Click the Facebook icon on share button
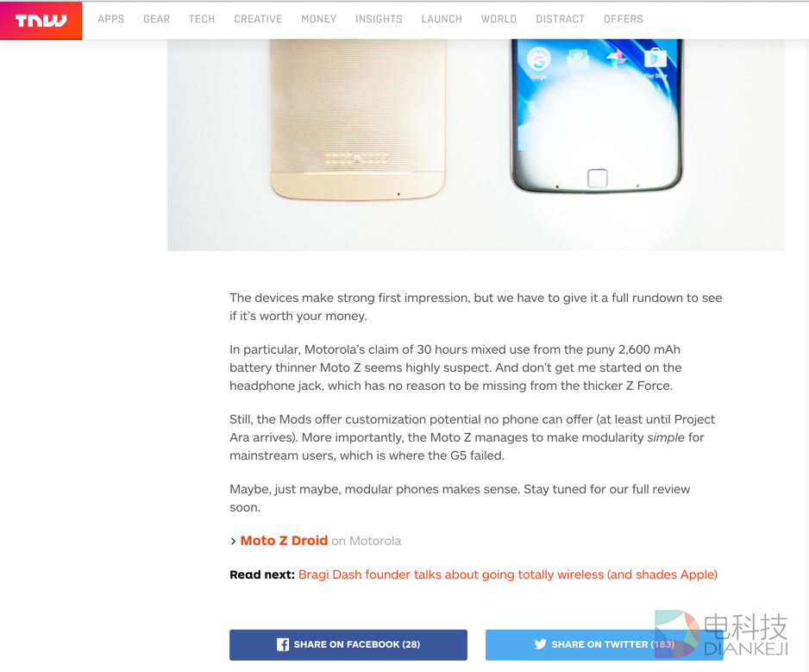The height and width of the screenshot is (672, 809). [x=283, y=644]
